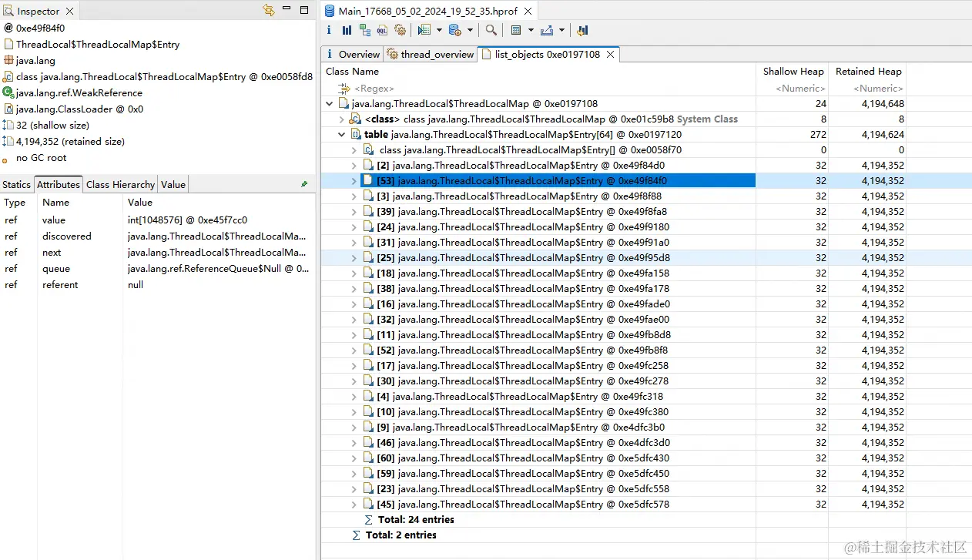Select the Main_17668 hprof file tab
This screenshot has width=972, height=560.
pos(430,11)
